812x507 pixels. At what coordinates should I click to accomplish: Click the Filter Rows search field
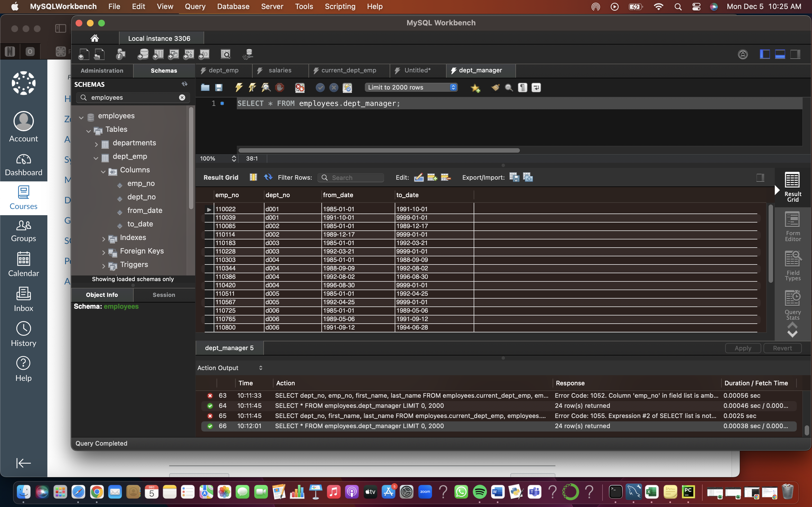point(350,177)
